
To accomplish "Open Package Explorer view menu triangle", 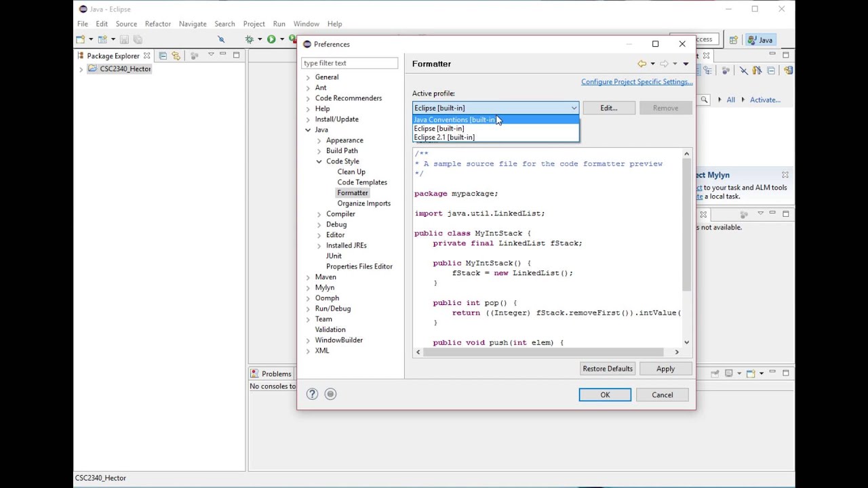I will [x=211, y=55].
